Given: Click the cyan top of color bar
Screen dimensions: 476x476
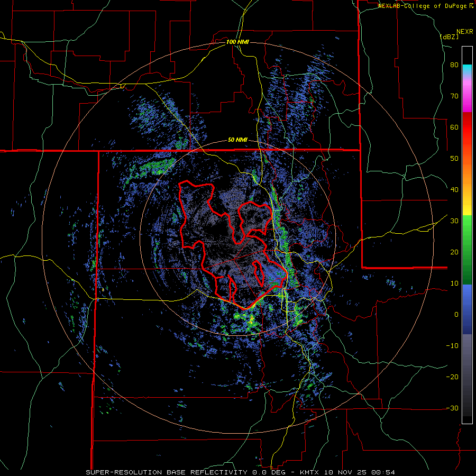Looking at the screenshot, I should pyautogui.click(x=467, y=69).
